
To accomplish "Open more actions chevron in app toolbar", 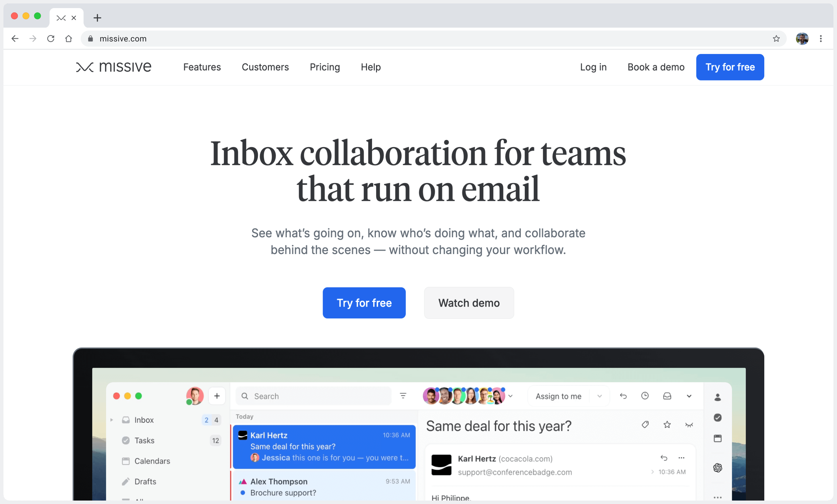I will click(x=689, y=396).
